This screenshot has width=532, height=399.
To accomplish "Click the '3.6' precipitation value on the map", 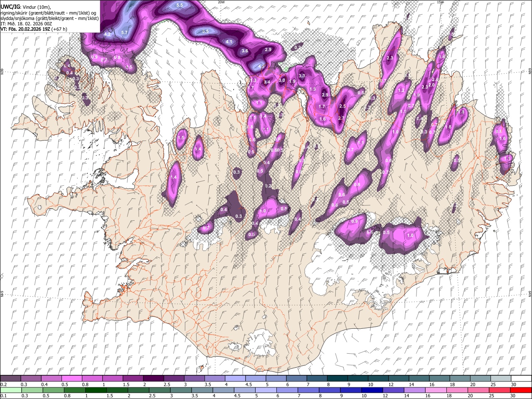I will (x=245, y=51).
